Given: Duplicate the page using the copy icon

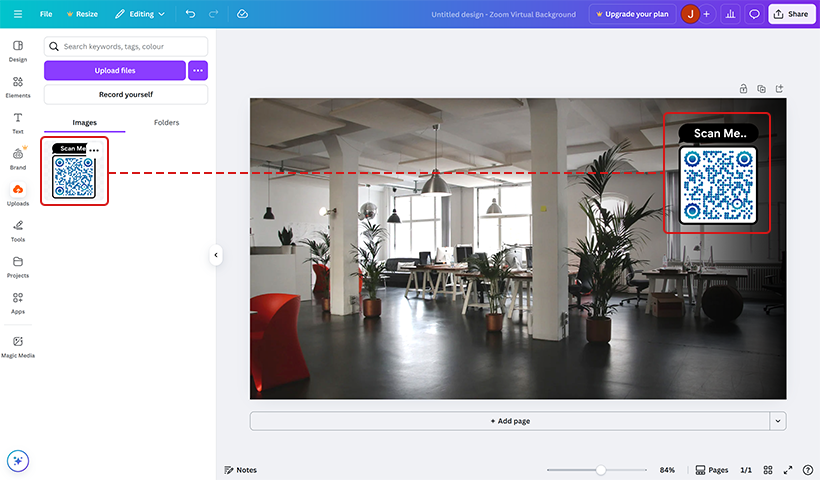Looking at the screenshot, I should click(761, 88).
